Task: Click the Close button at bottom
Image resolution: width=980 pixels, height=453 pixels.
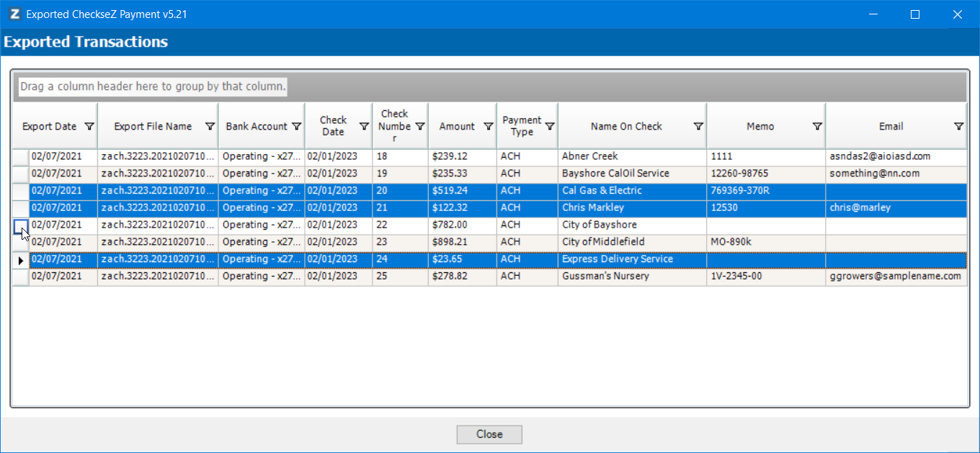Action: click(489, 434)
